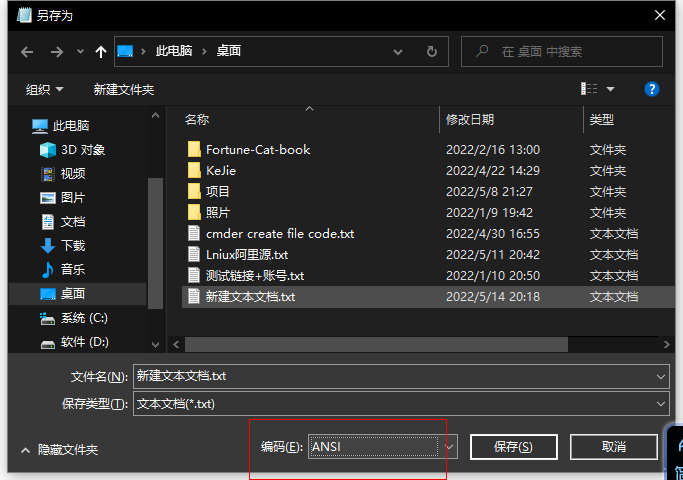
Task: Click the PC icon in address bar
Action: pos(125,51)
